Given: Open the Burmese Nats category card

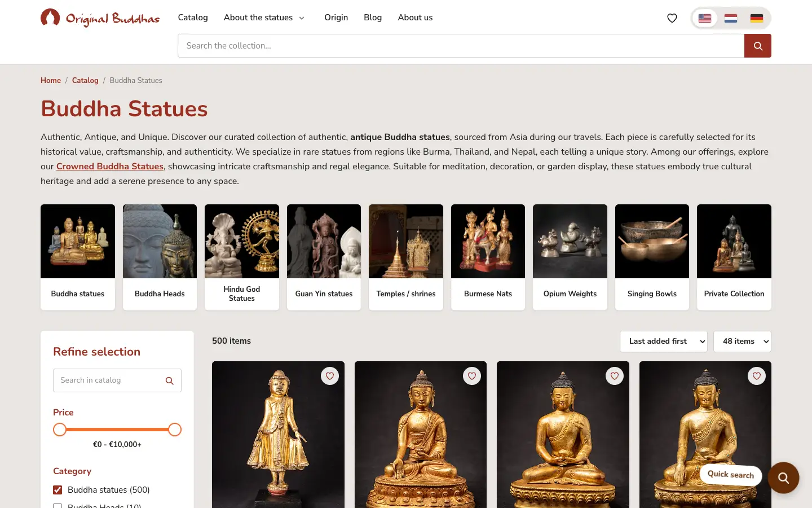Looking at the screenshot, I should 488,257.
